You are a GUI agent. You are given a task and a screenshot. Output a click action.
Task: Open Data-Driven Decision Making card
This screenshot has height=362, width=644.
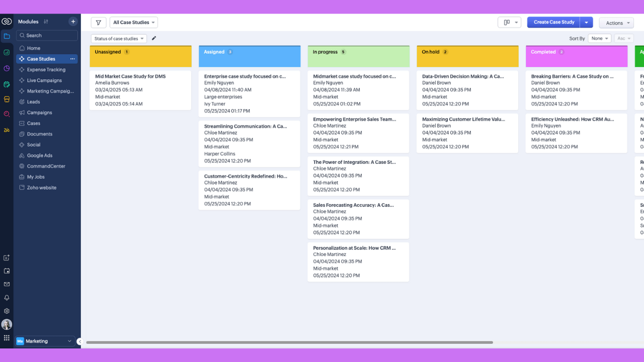pyautogui.click(x=467, y=90)
